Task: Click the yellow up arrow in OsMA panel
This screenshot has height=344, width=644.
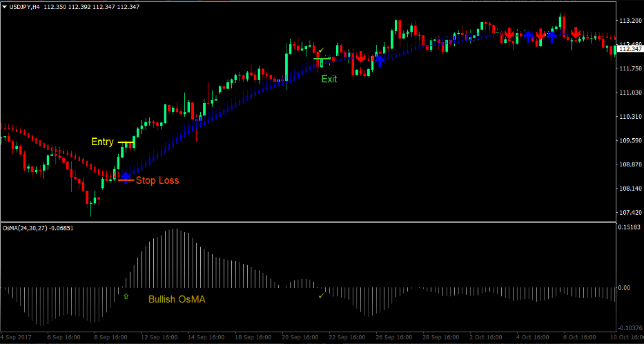Action: coord(125,296)
